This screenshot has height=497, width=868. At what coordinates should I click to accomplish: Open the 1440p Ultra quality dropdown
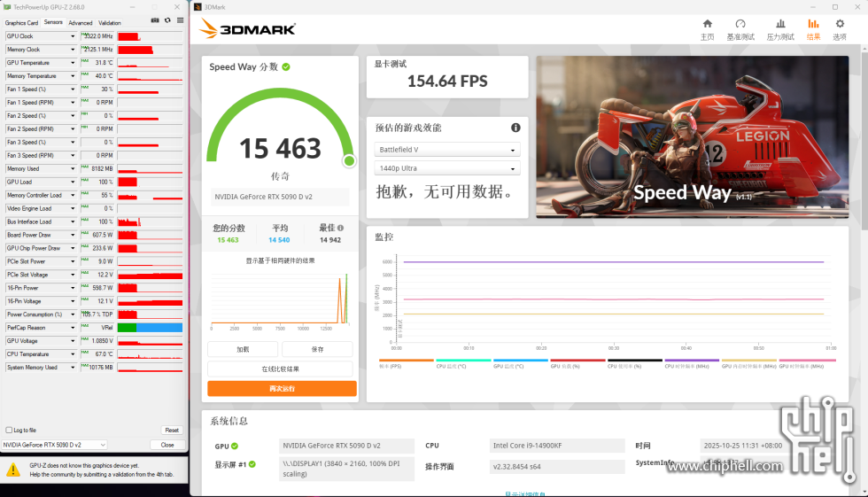click(x=447, y=168)
